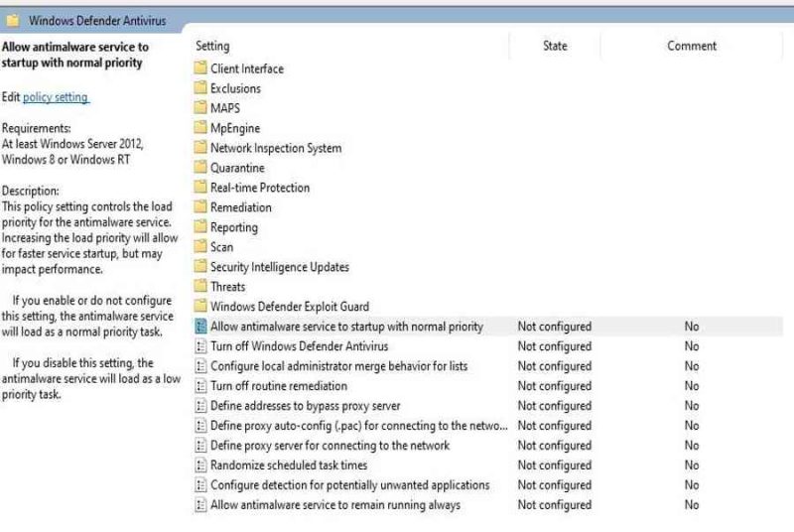794x532 pixels.
Task: Click the Comment column header
Action: tap(692, 46)
